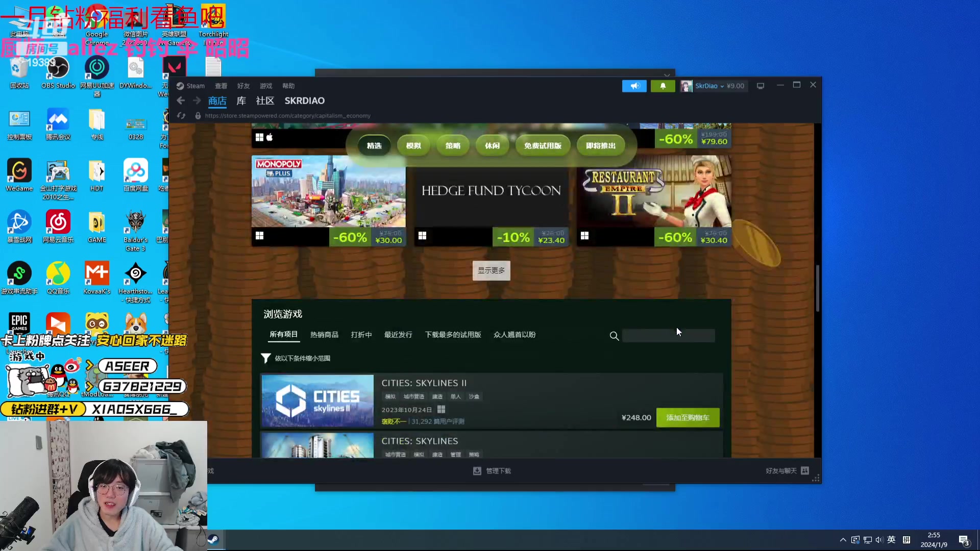Open Windows notification center icon
This screenshot has height=551, width=980.
(964, 540)
